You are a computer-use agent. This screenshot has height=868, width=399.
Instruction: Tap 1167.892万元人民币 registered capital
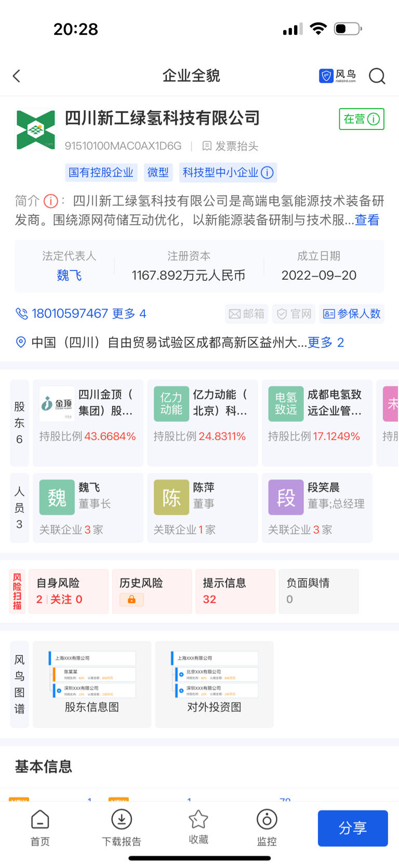(189, 276)
